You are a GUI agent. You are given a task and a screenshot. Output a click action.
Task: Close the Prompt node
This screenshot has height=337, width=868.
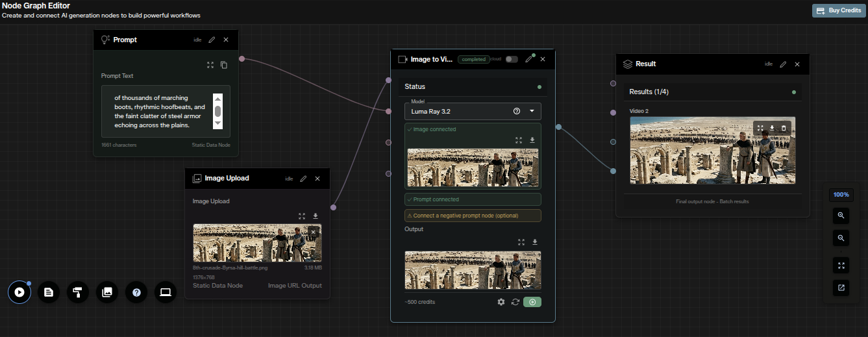(226, 40)
